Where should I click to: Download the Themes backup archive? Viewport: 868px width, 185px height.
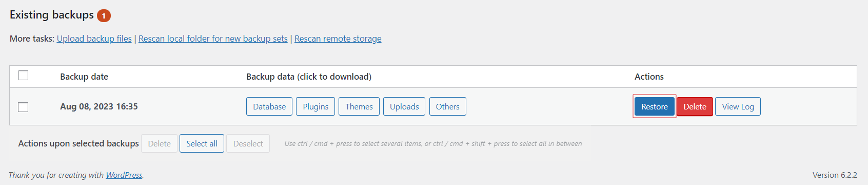pyautogui.click(x=359, y=106)
